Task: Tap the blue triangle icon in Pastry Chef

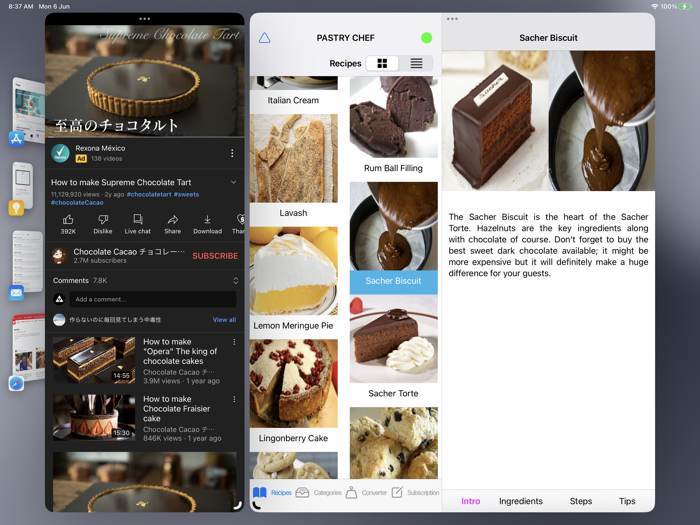Action: [x=264, y=38]
